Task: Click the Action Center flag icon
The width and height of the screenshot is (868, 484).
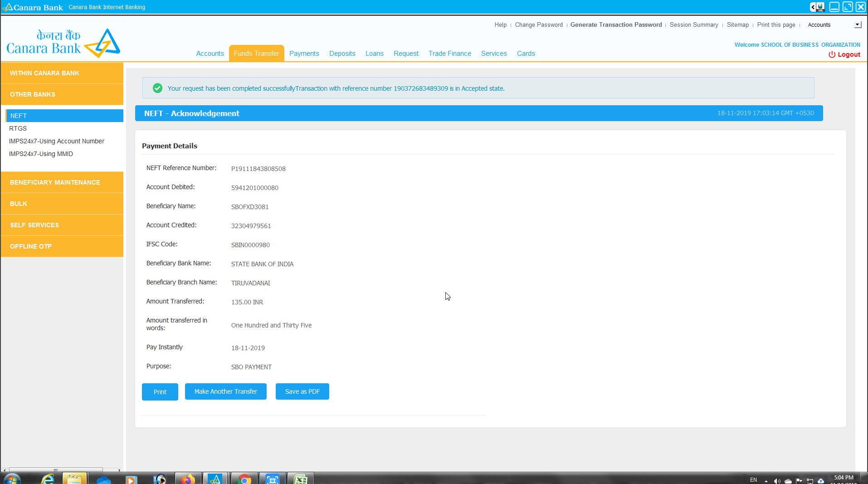Action: (799, 481)
